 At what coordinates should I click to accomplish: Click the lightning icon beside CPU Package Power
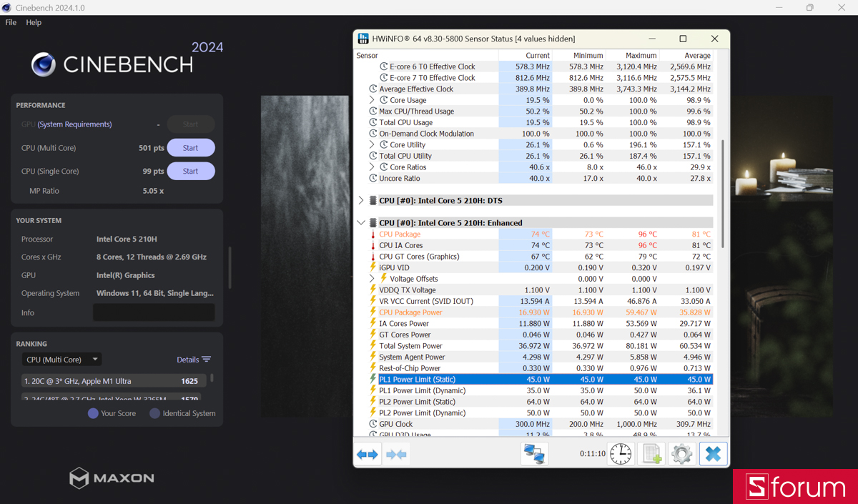point(373,312)
